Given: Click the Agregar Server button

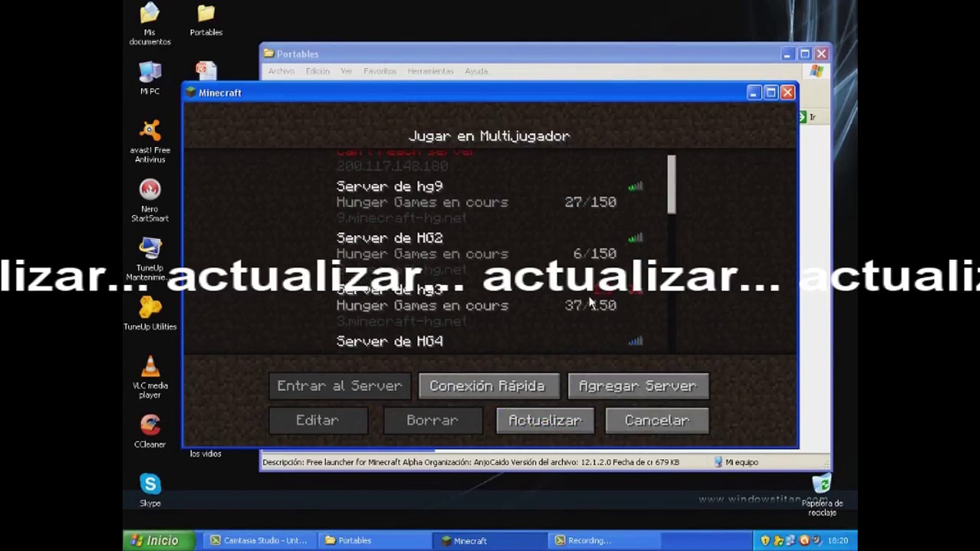Looking at the screenshot, I should [638, 386].
